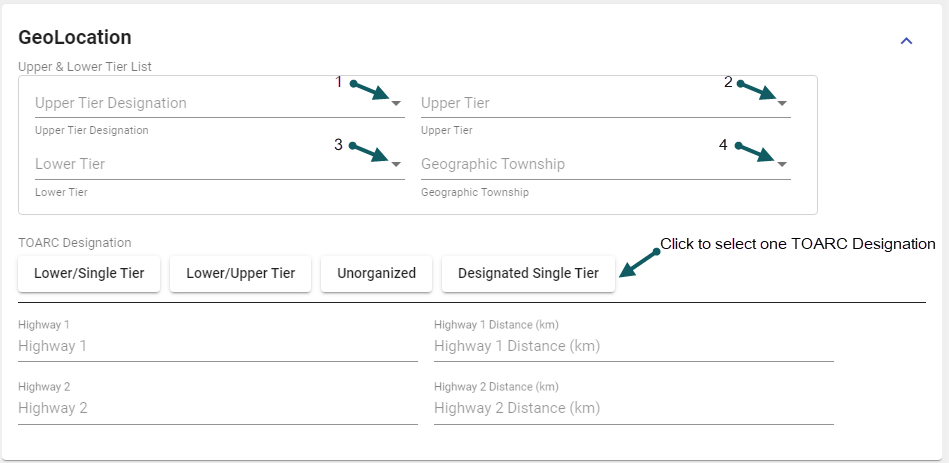949x463 pixels.
Task: Select Lower/Single Tier TOARC designation
Action: (89, 273)
